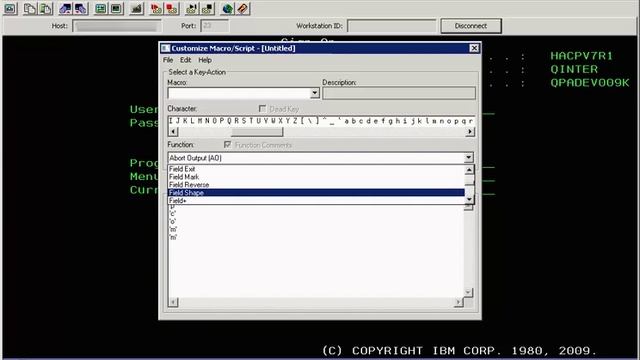Click QINTER subsystem text on terminal
This screenshot has width=640, height=360.
(574, 69)
